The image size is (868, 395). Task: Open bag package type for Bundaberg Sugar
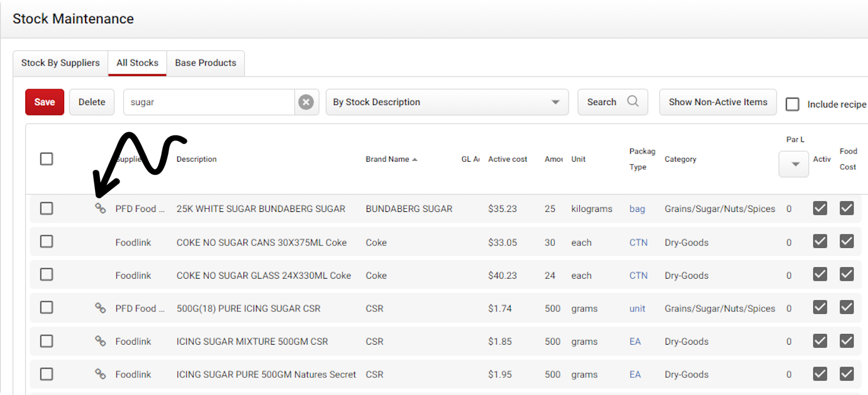pos(637,209)
